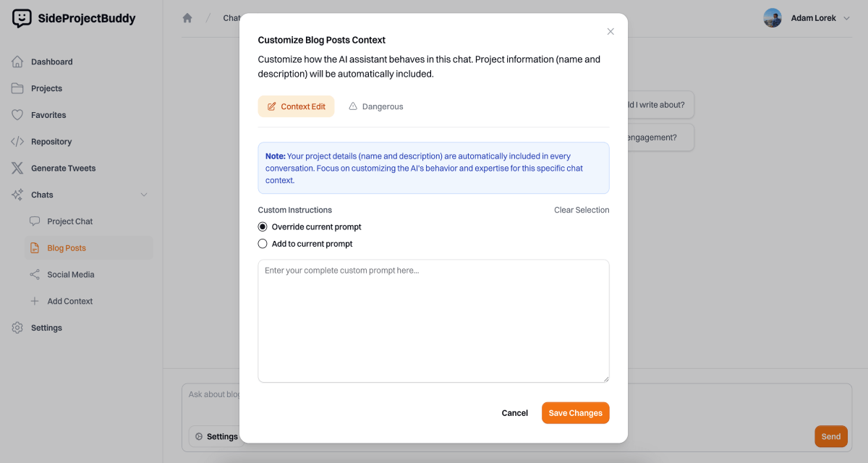
Task: Click the Favorites heart icon
Action: 17,115
